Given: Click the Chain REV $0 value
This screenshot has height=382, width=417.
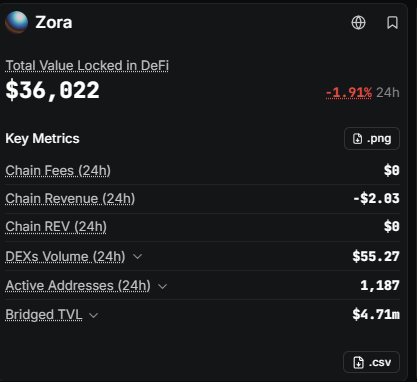Looking at the screenshot, I should click(x=392, y=227).
